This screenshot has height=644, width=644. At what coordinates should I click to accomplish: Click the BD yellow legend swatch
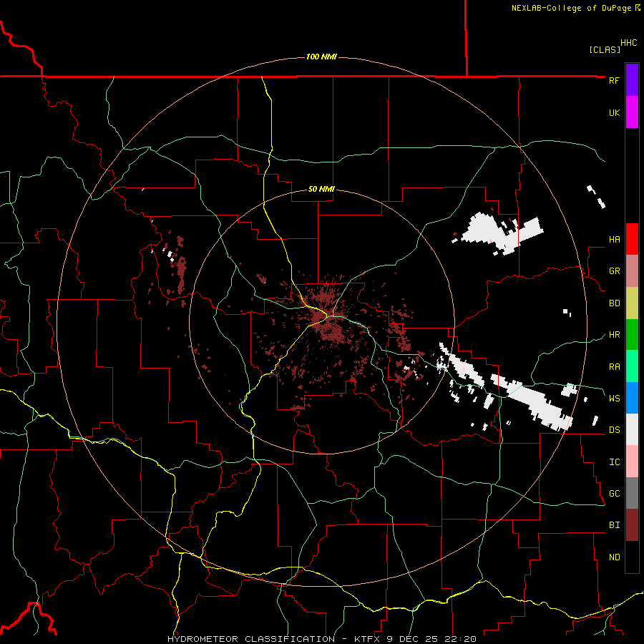click(x=632, y=303)
